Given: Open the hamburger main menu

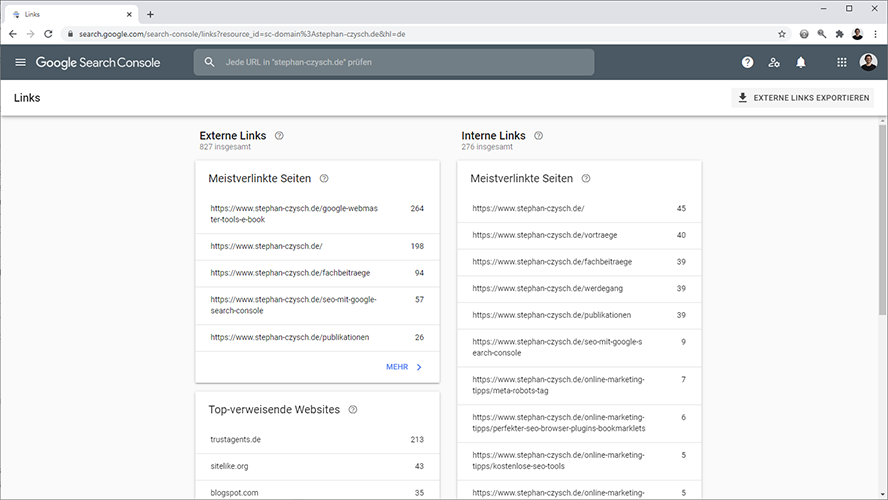Looking at the screenshot, I should tap(20, 62).
